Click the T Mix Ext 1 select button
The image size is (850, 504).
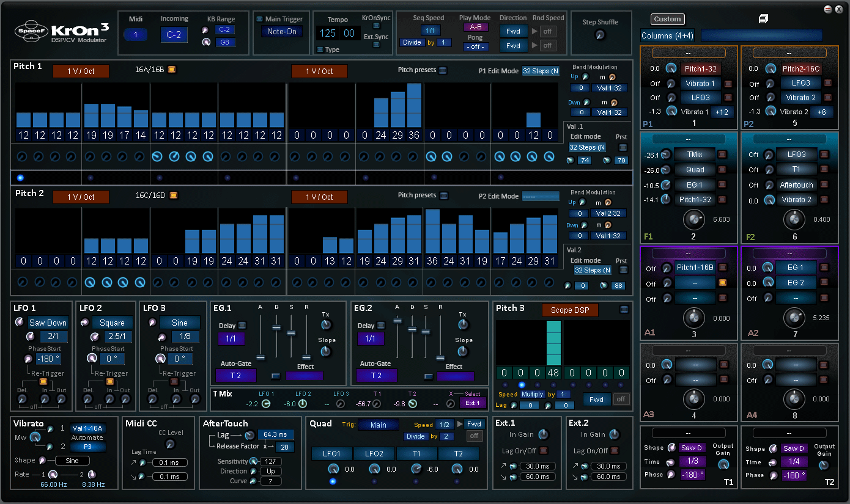pos(472,403)
